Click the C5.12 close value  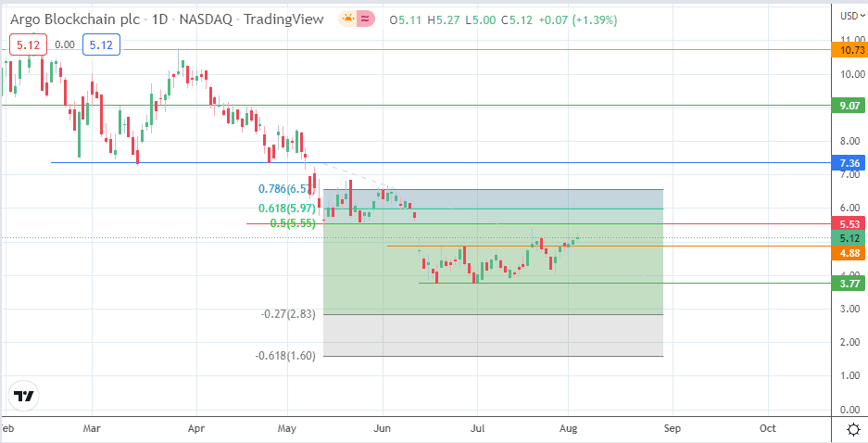tap(517, 20)
